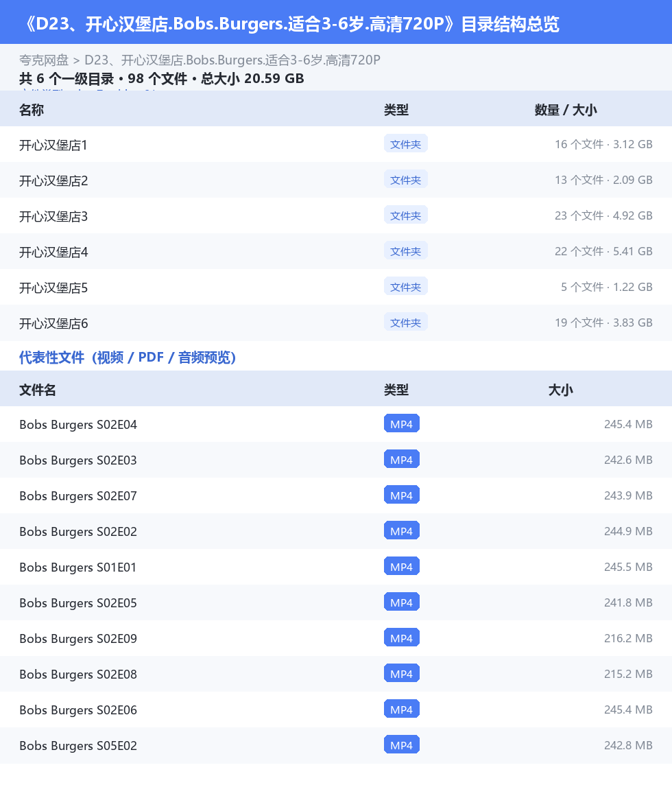Open the 开心汉堡店6 folder row

point(336,323)
